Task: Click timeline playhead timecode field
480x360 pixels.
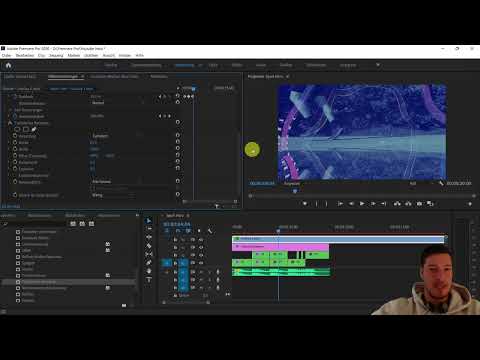Action: (x=177, y=224)
